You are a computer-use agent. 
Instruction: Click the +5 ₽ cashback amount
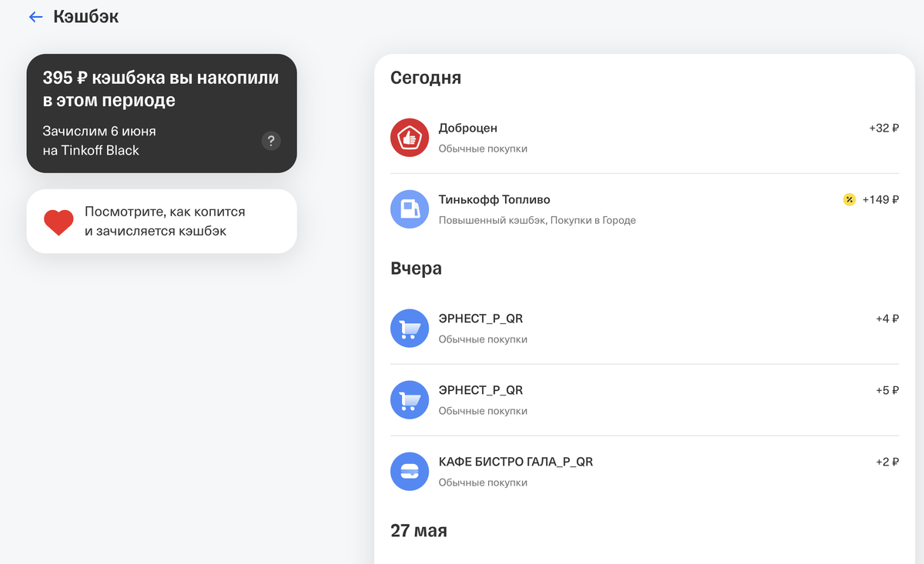point(887,391)
